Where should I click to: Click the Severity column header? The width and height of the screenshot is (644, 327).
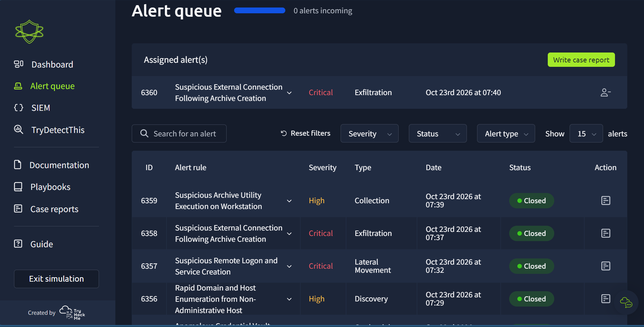[x=323, y=167]
